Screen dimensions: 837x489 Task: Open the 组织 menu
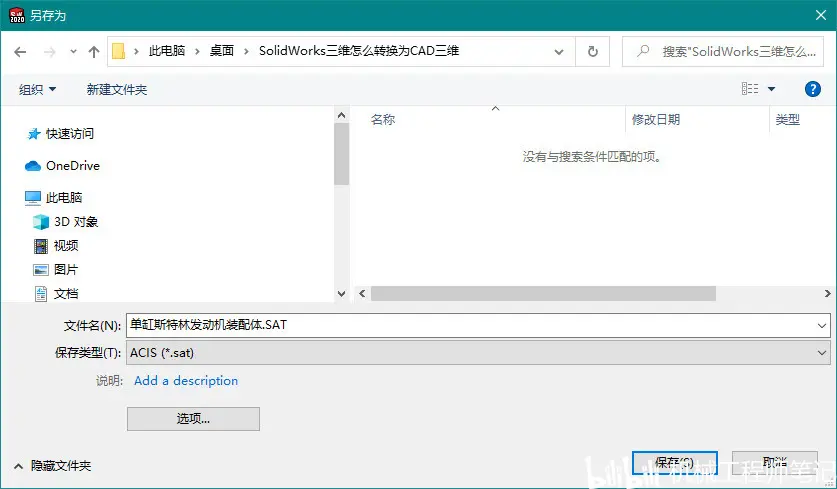click(x=37, y=89)
